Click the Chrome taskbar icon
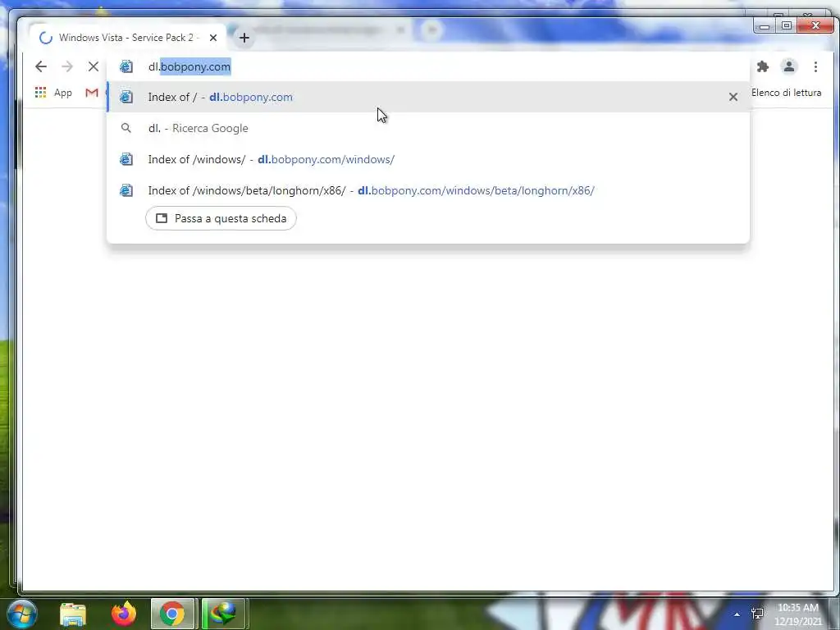Viewport: 840px width, 630px height. [172, 614]
